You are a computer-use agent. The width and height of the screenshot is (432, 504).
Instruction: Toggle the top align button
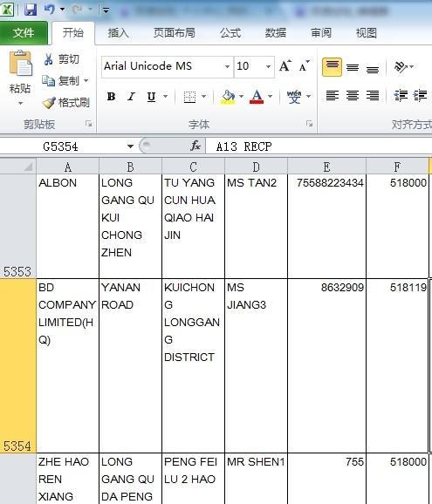[x=332, y=67]
